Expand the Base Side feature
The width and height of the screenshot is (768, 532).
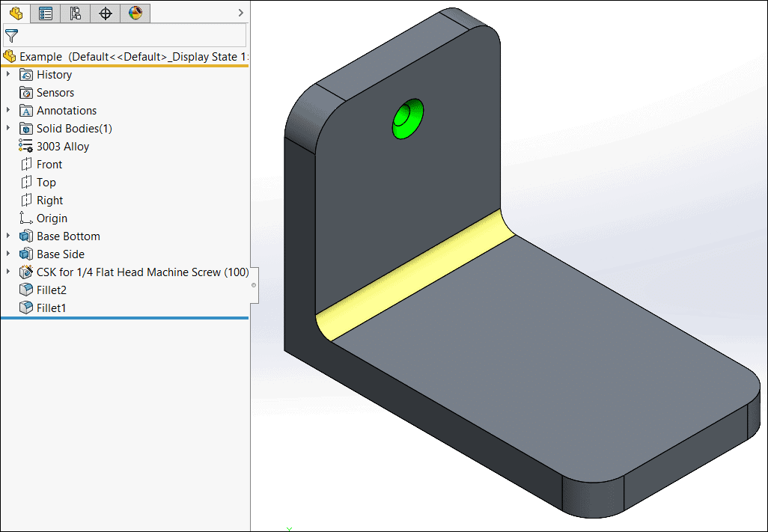7,254
